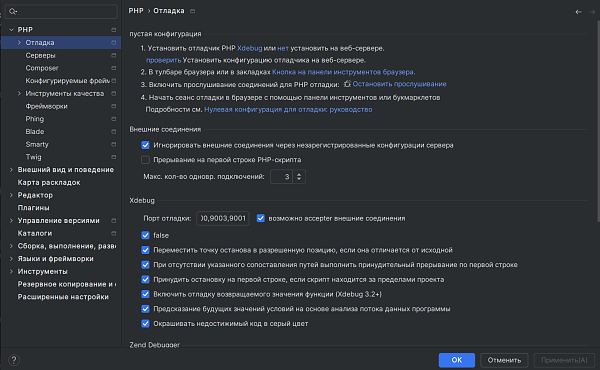
Task: Expand Языки и фреймворки chevron
Action: (11, 259)
